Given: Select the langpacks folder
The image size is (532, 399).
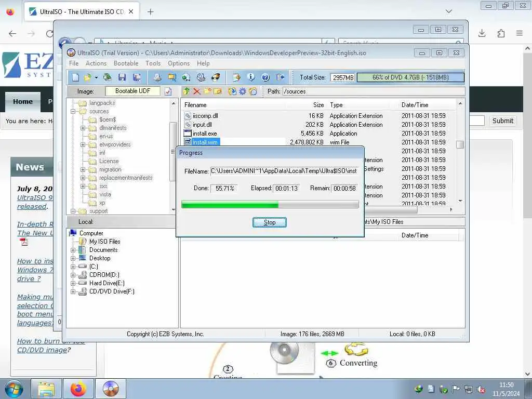Looking at the screenshot, I should pyautogui.click(x=102, y=103).
